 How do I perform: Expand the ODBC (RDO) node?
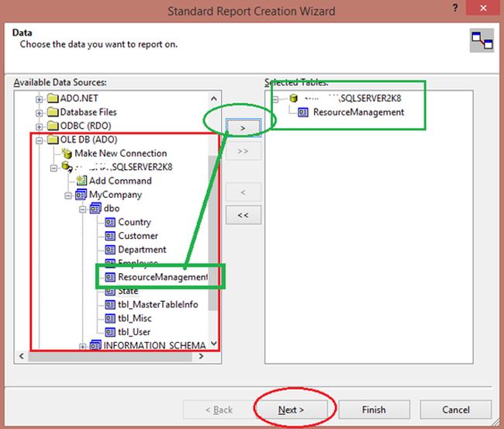(x=39, y=127)
